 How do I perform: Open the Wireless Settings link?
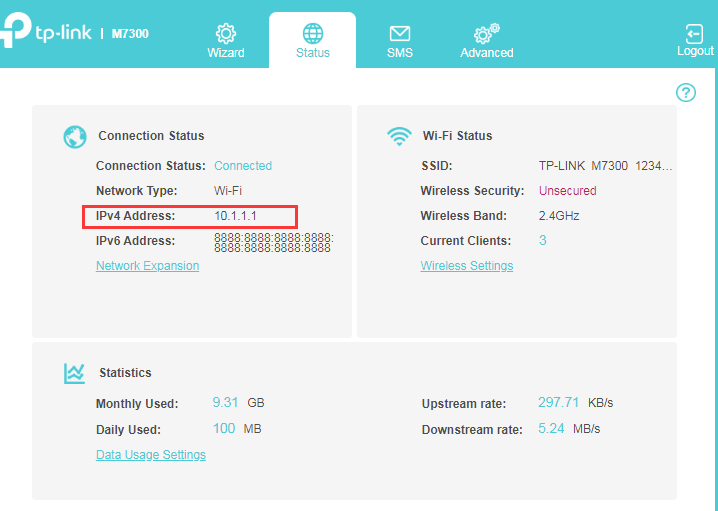click(467, 266)
